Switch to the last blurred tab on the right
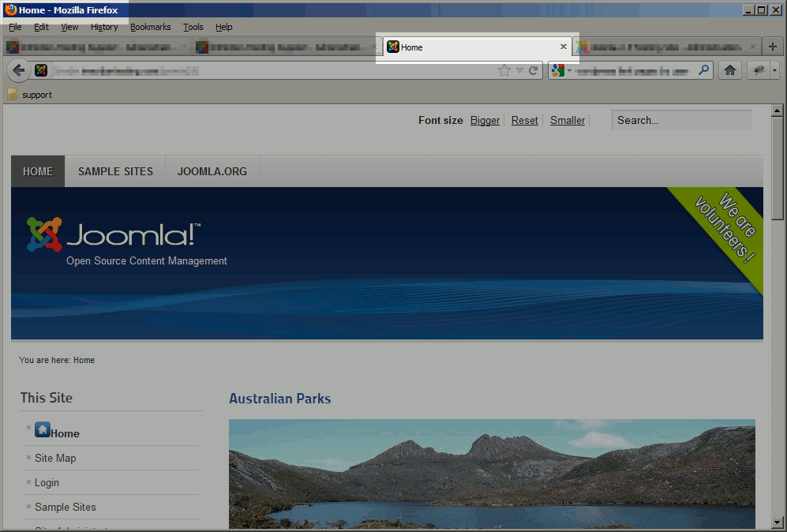 (x=666, y=47)
